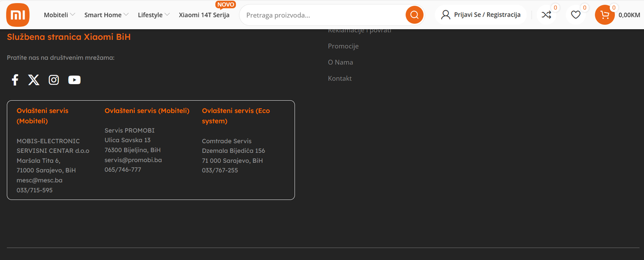Click the NOVO badge
The image size is (644, 260).
(x=225, y=5)
